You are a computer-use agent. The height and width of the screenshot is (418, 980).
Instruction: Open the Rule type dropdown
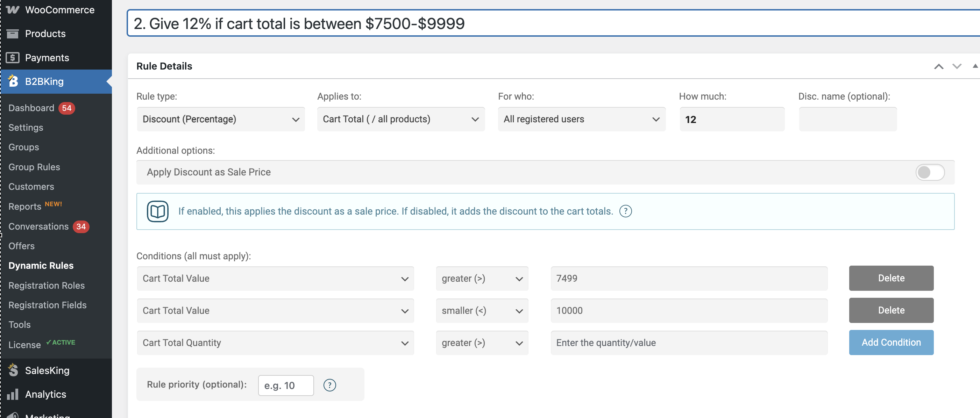click(x=221, y=119)
